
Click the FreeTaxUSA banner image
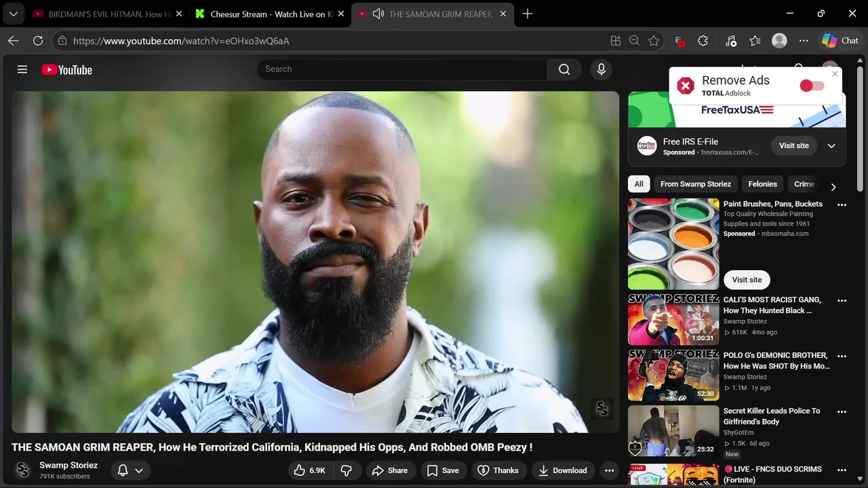[737, 110]
